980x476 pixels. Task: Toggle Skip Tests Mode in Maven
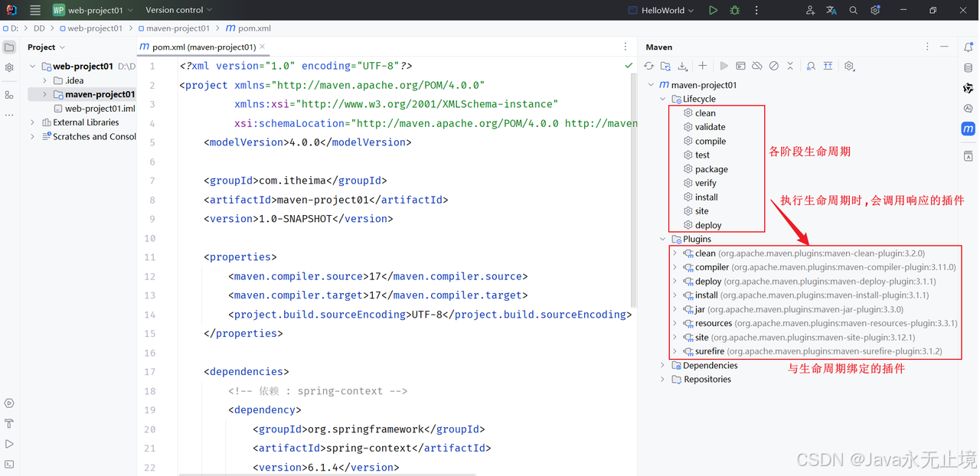[x=773, y=67]
